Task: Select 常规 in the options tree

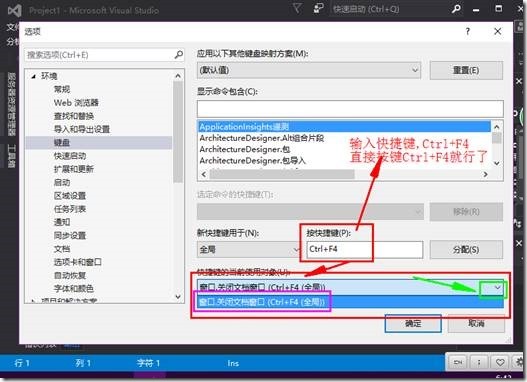Action: pyautogui.click(x=62, y=89)
